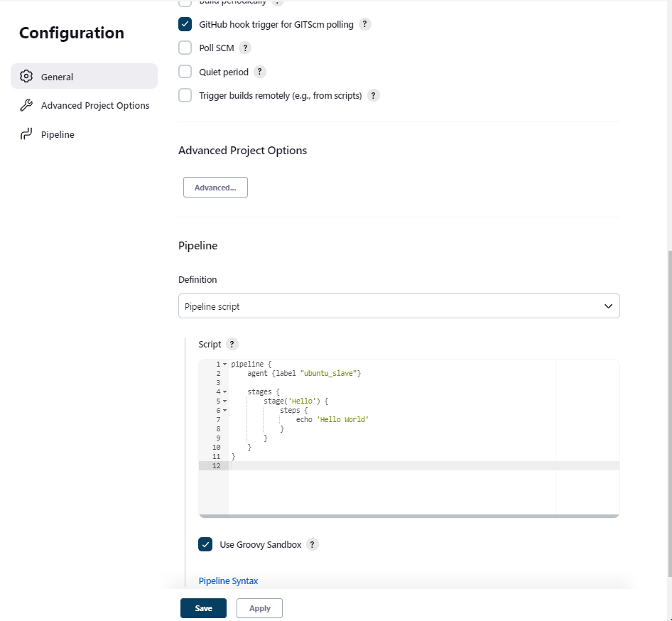Select Advanced Project Options in sidebar
672x621 pixels.
coord(94,104)
